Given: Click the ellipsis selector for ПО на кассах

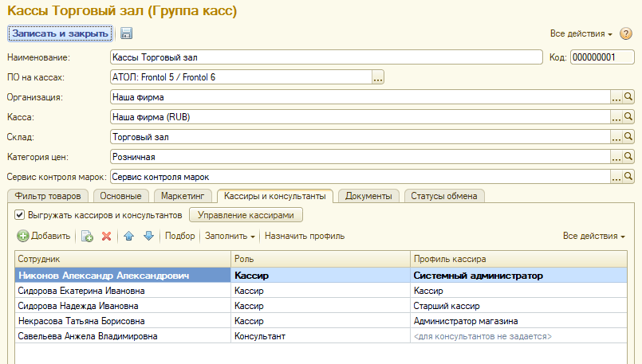Looking at the screenshot, I should [x=378, y=77].
